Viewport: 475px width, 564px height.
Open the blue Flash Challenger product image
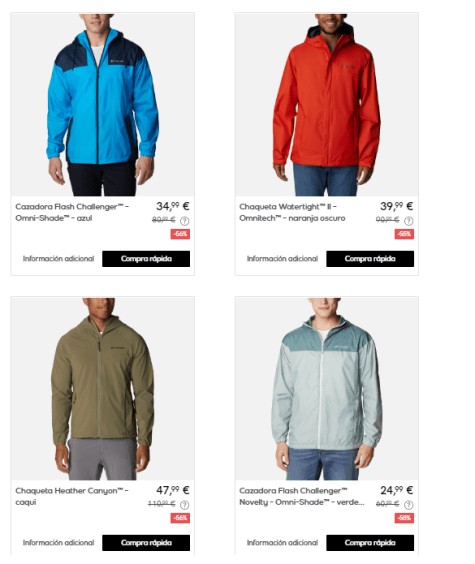tap(102, 105)
